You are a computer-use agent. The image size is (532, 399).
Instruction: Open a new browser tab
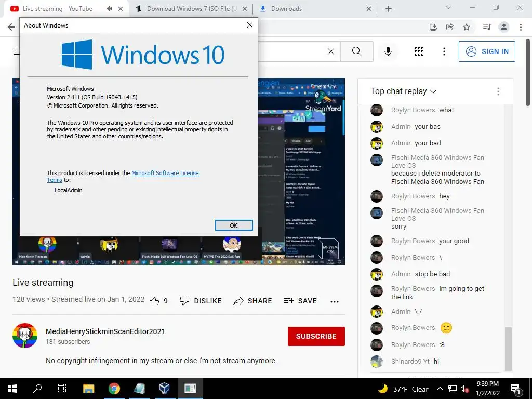tap(389, 9)
